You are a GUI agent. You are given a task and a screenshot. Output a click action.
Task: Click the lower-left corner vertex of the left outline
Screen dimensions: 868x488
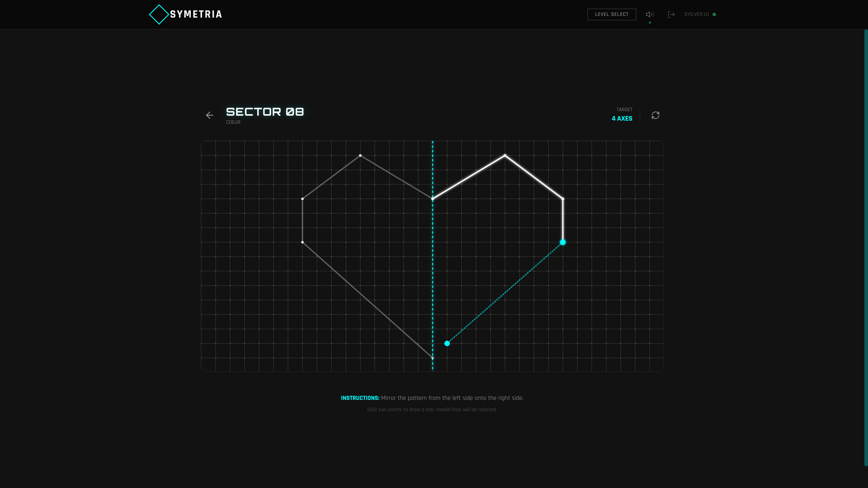(x=302, y=242)
